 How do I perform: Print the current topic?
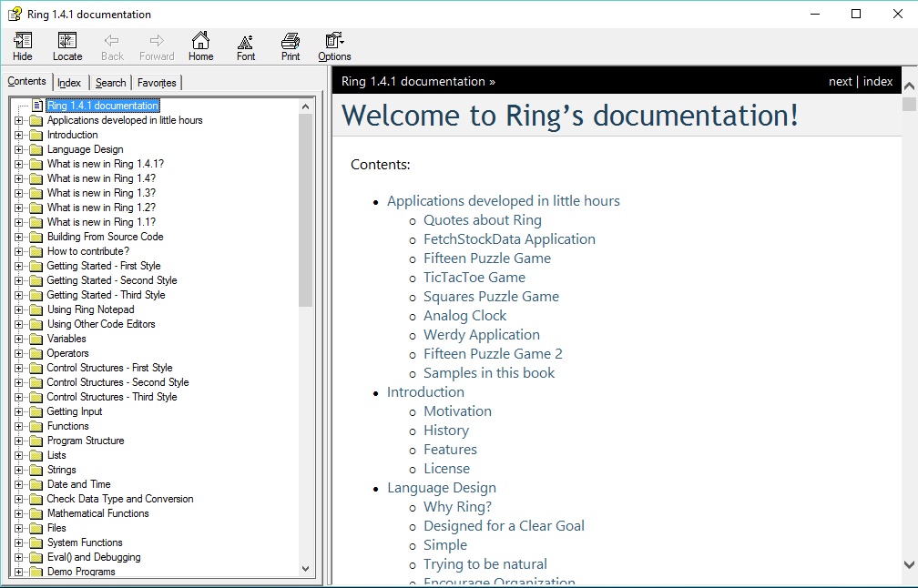291,40
